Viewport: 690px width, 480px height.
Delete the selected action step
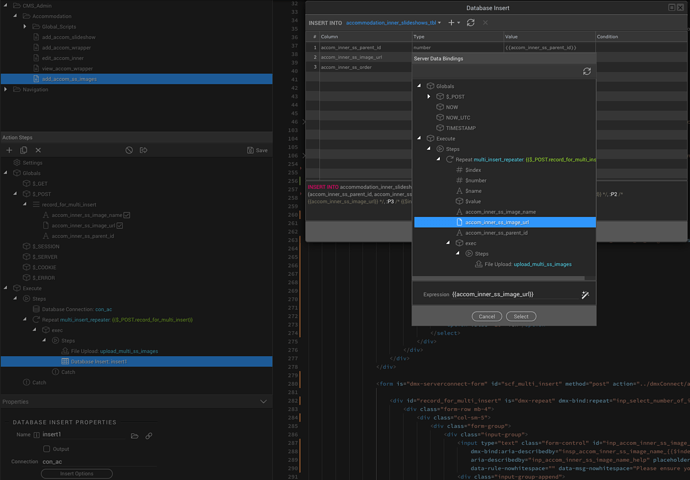tap(38, 150)
